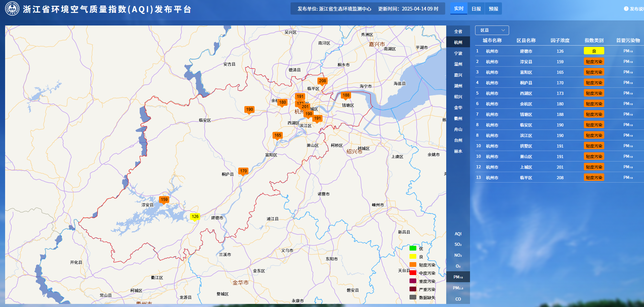Screen dimensions: 644x307
Task: Click the 191 marker below 钱塘区
Action: click(x=317, y=119)
